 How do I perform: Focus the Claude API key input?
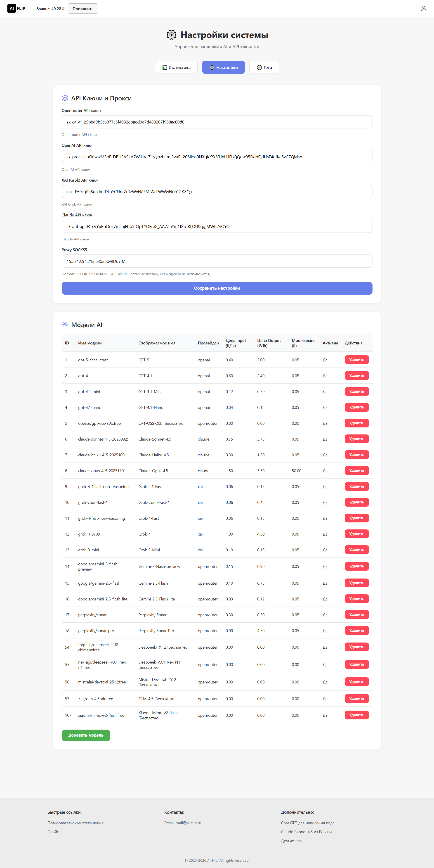tap(217, 226)
